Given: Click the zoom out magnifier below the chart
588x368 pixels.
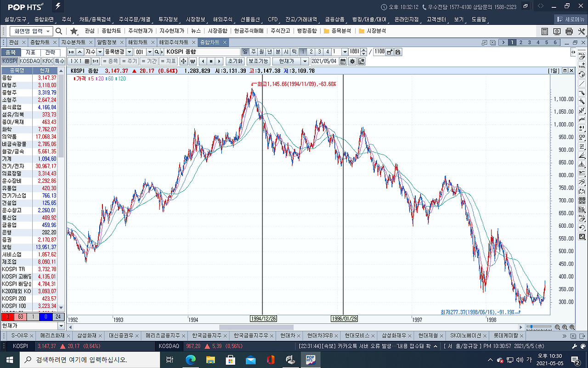Looking at the screenshot, I should tap(557, 327).
